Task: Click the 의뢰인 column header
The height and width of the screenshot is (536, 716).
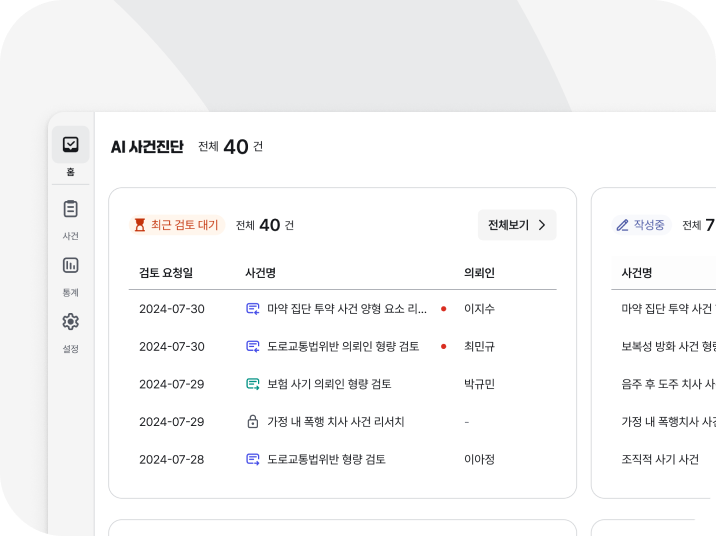Action: [479, 273]
